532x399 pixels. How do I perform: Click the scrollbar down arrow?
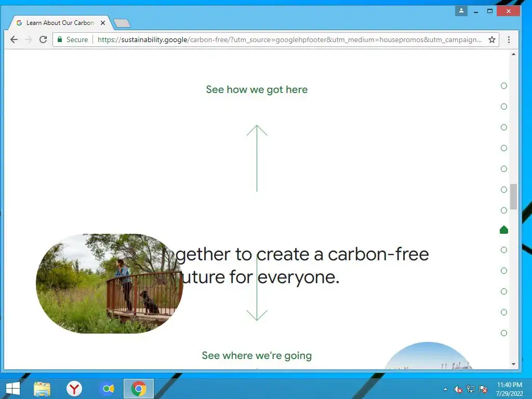[513, 364]
